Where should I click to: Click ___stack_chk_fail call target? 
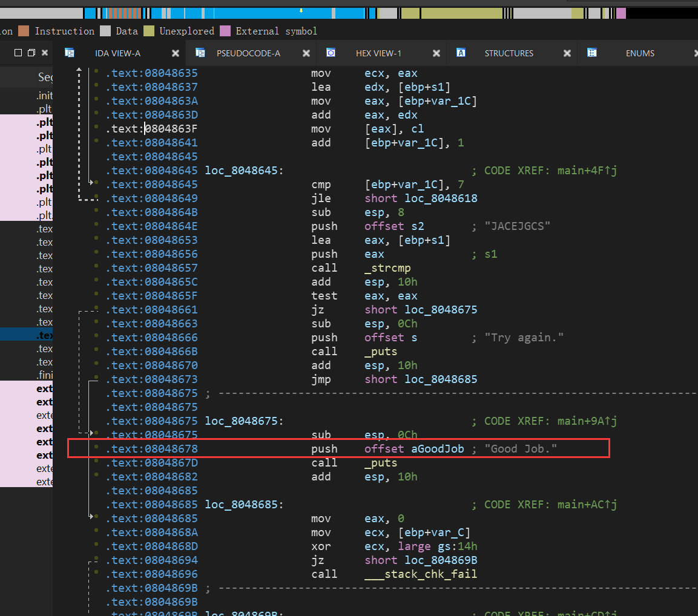(421, 574)
